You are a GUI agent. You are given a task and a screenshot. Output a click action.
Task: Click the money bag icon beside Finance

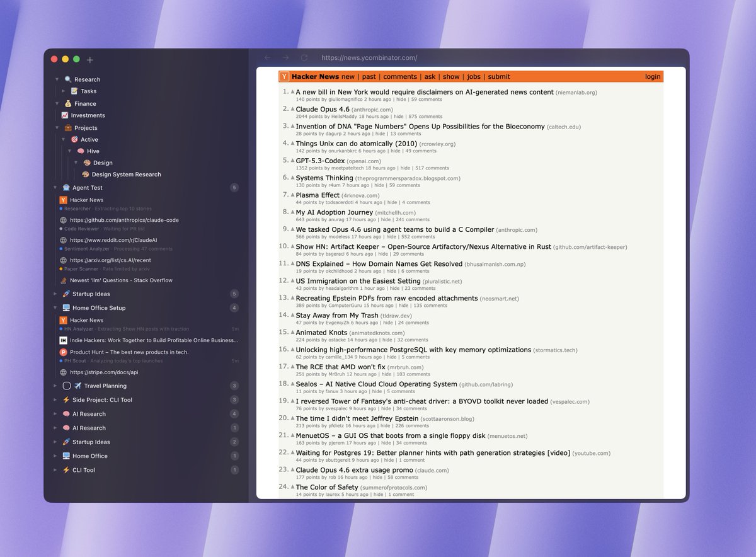coord(68,103)
